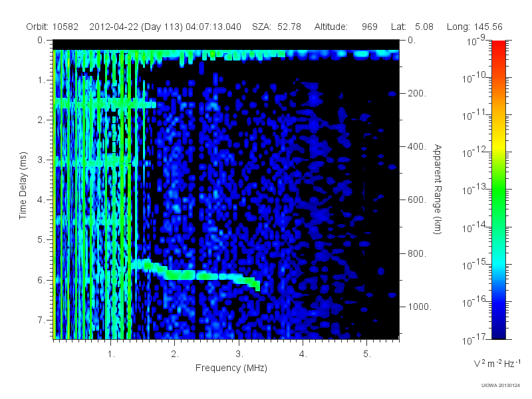Click the 10⁻¹⁵ colorbar tick label
This screenshot has width=532, height=399.
click(475, 264)
